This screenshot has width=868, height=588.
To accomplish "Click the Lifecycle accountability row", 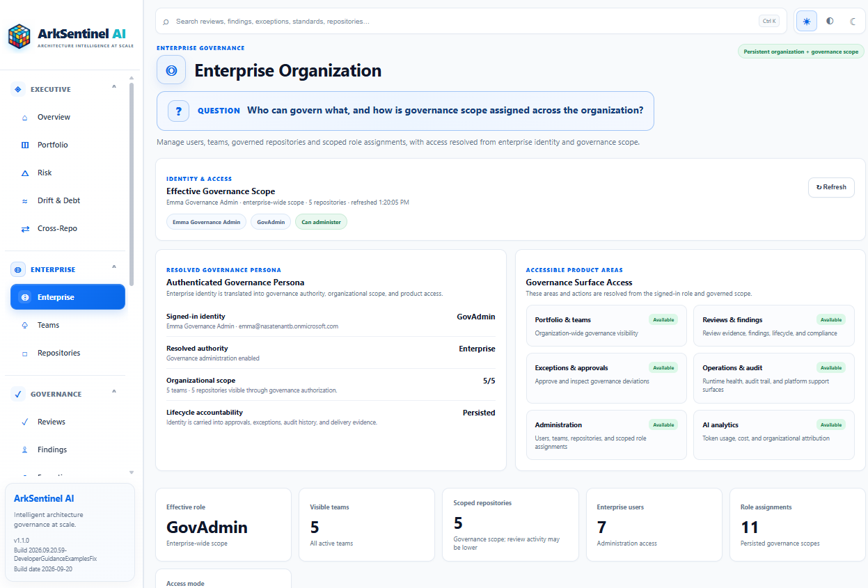I will pyautogui.click(x=331, y=417).
